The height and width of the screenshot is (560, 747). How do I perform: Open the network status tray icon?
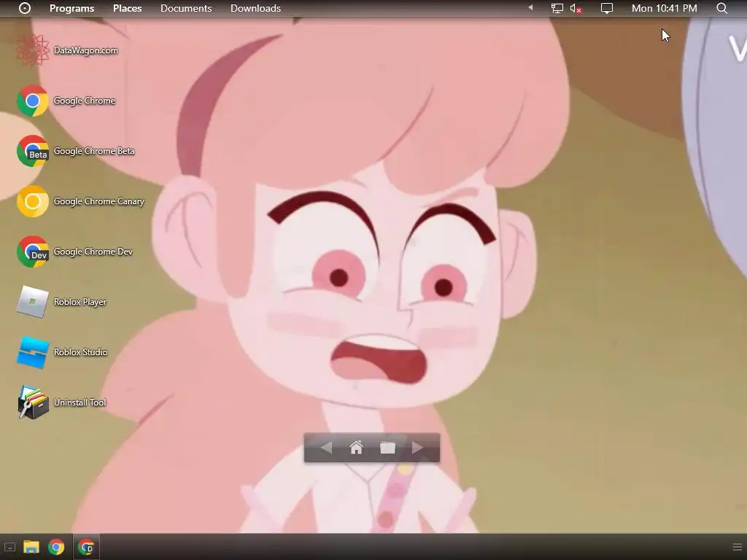click(x=557, y=8)
